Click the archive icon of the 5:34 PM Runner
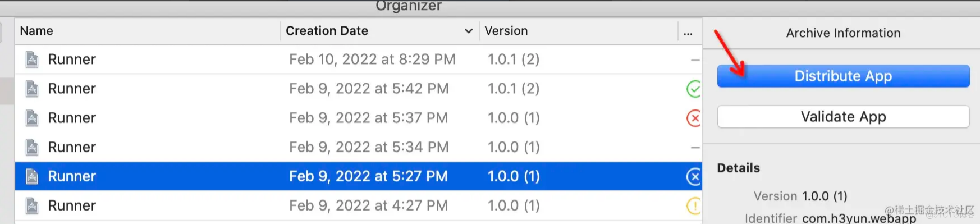The image size is (980, 224). tap(32, 147)
